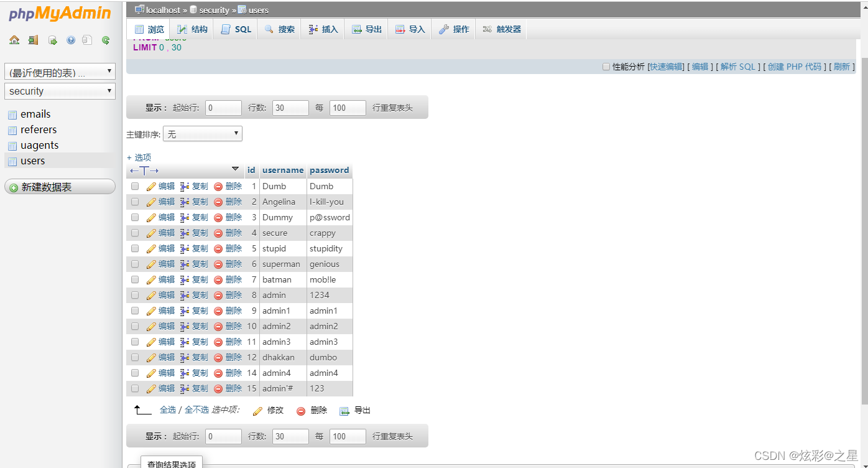Tick the checkbox for dhakkan row

point(135,357)
